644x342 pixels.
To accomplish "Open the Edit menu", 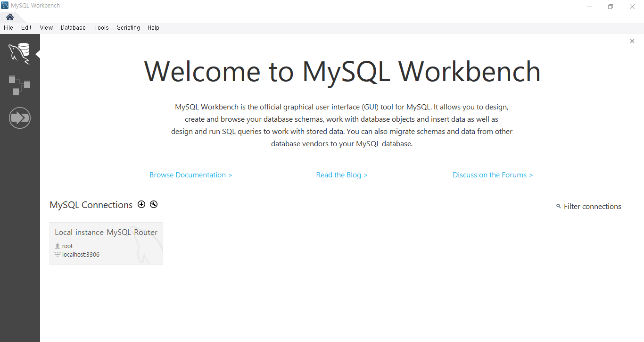I will point(26,28).
